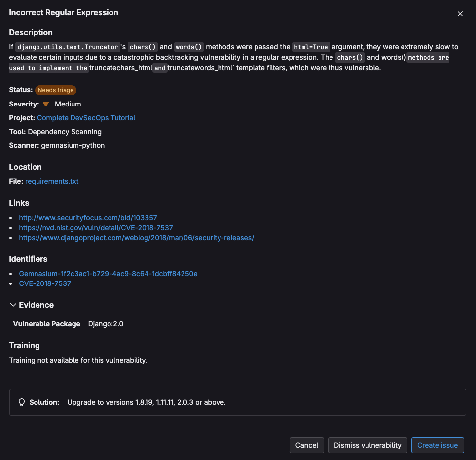
Task: Open the Complete DevSecOps Tutorial project link
Action: point(86,118)
